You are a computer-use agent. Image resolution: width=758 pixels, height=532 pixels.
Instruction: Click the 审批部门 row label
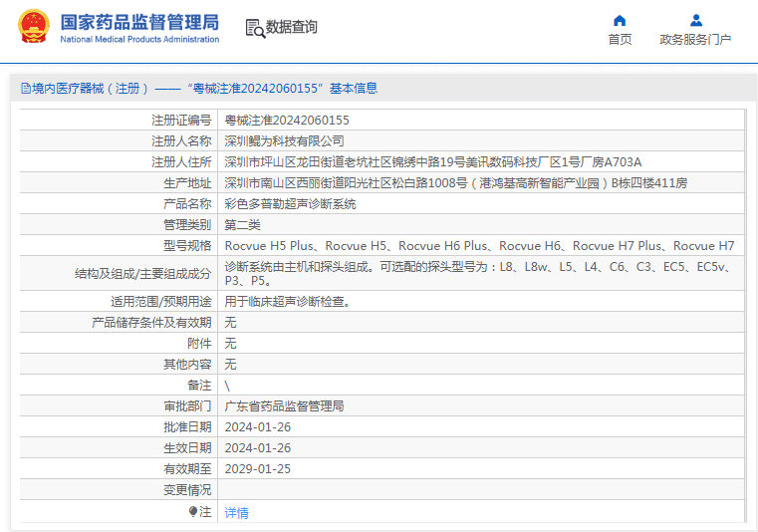point(187,406)
